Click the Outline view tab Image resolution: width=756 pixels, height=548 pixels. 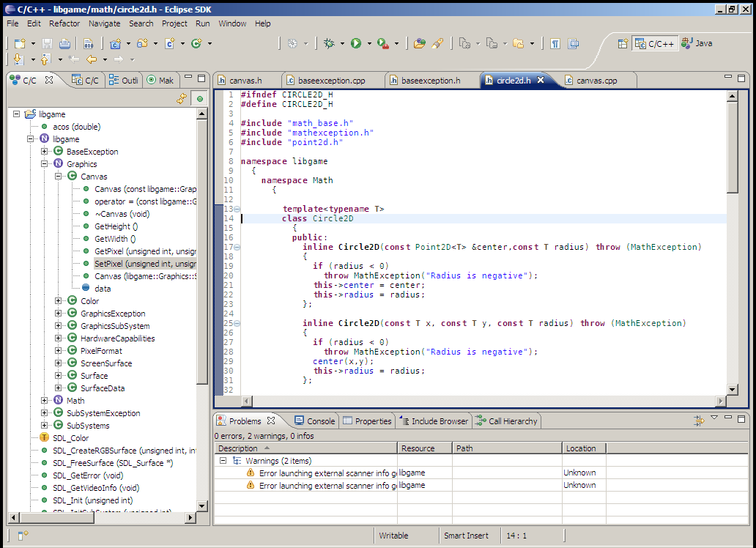[x=123, y=80]
